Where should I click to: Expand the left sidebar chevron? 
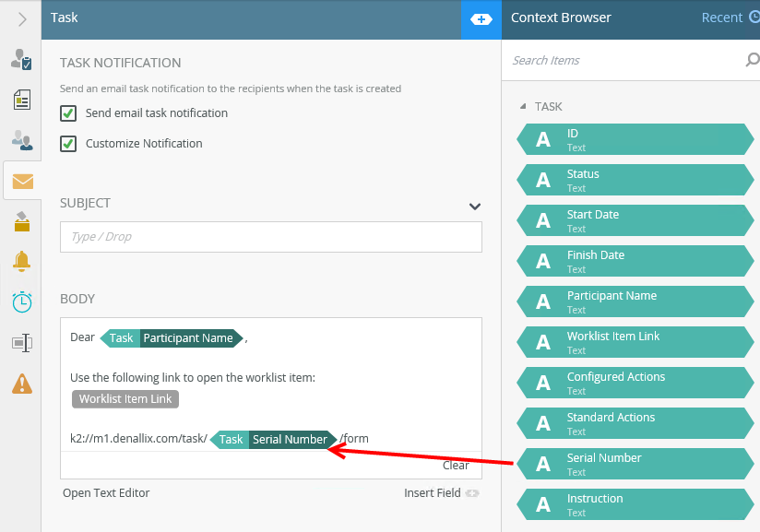click(22, 19)
